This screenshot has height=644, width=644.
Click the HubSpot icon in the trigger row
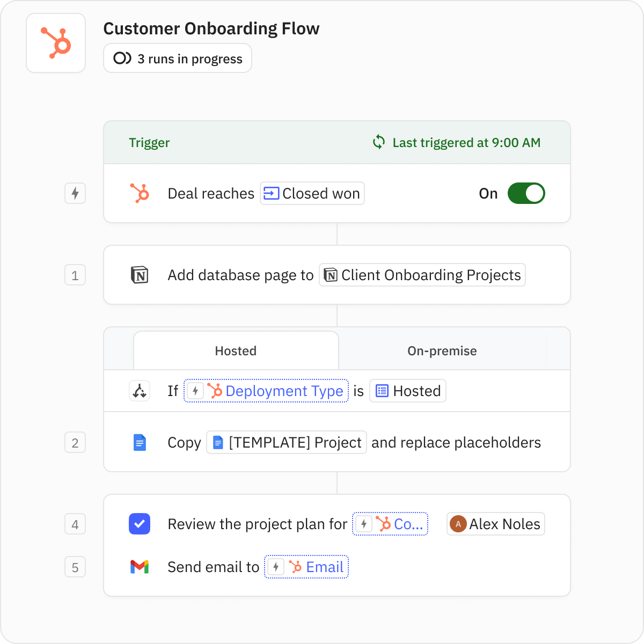pos(140,193)
